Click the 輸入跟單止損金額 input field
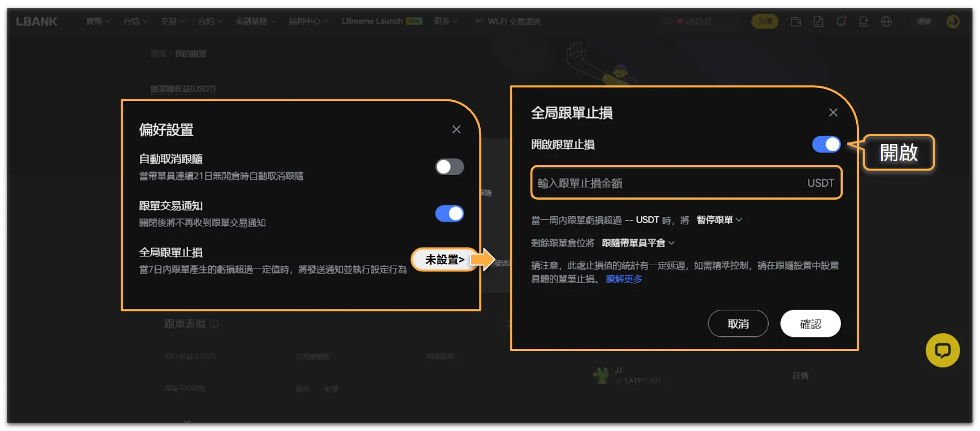The width and height of the screenshot is (980, 431). (686, 183)
